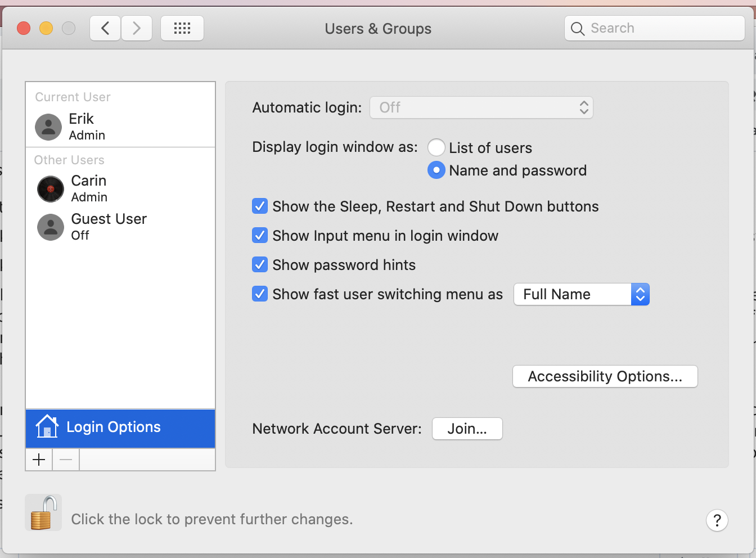Click into the Search field
Viewport: 756px width, 558px height.
[655, 28]
